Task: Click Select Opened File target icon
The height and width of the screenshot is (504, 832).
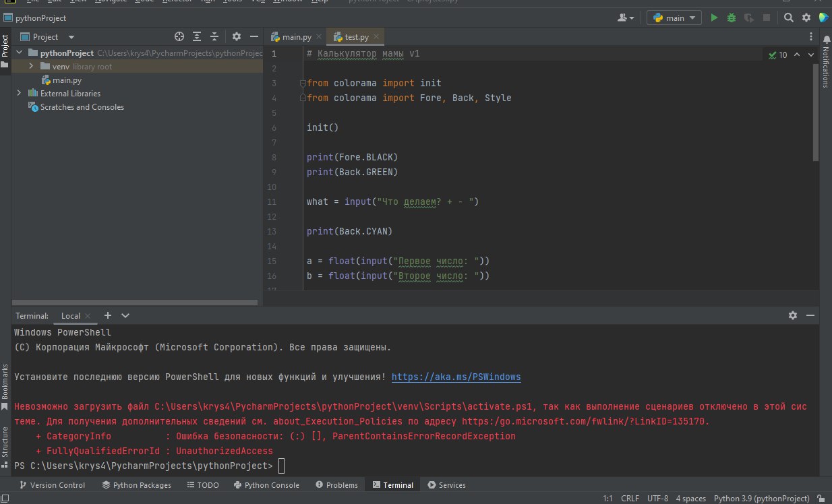Action: coord(179,37)
